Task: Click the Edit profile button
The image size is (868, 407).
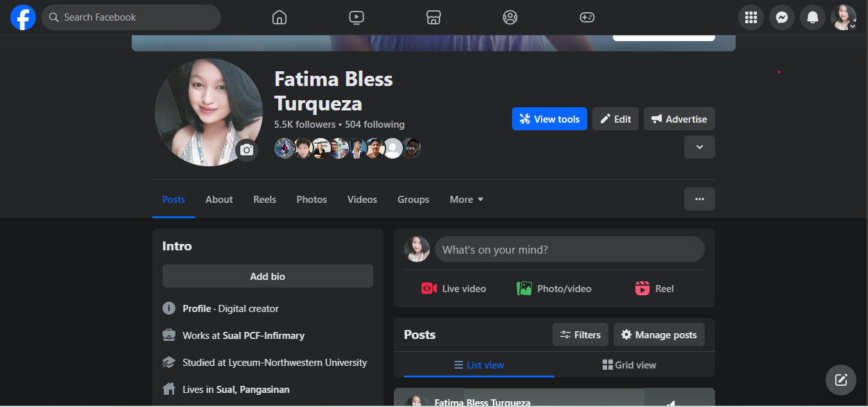Action: 616,119
